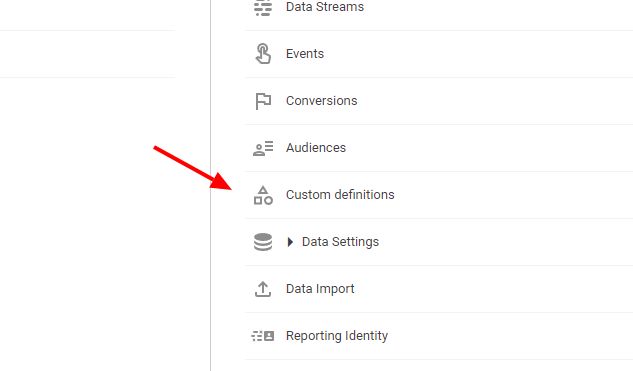The width and height of the screenshot is (633, 371).
Task: Click the Data Settings database icon
Action: (263, 242)
